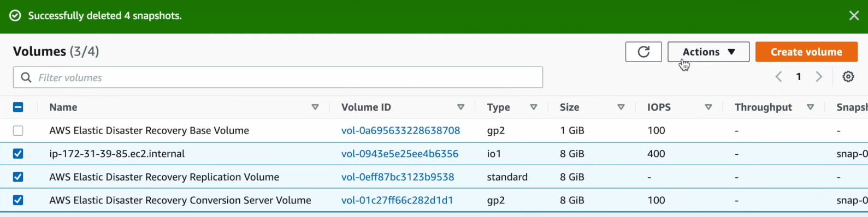The height and width of the screenshot is (217, 868).
Task: Open volume vol-01c27ff66c282d1d1 link
Action: (x=397, y=200)
